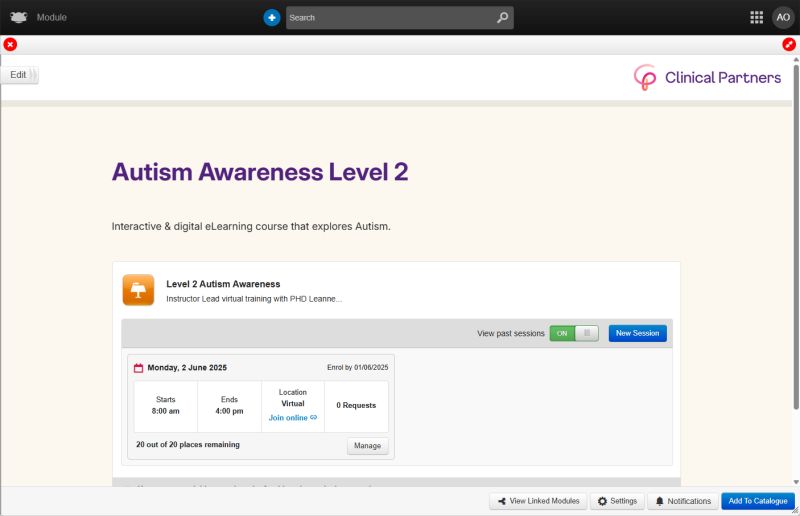Click the calendar icon beside Monday, 2 June 2025
The width and height of the screenshot is (800, 516).
(x=139, y=367)
